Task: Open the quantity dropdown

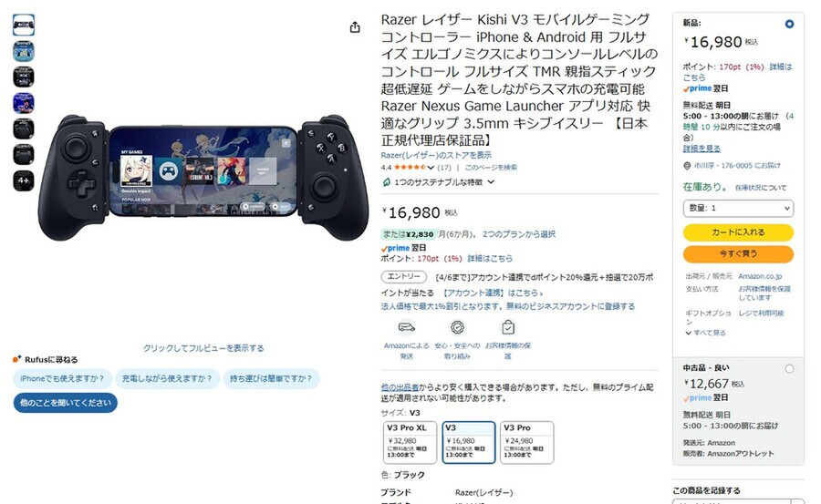Action: pyautogui.click(x=738, y=209)
